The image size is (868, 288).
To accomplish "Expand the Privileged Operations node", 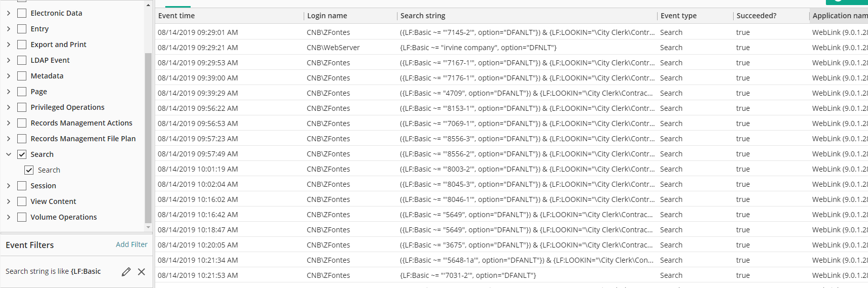I will tap(9, 107).
